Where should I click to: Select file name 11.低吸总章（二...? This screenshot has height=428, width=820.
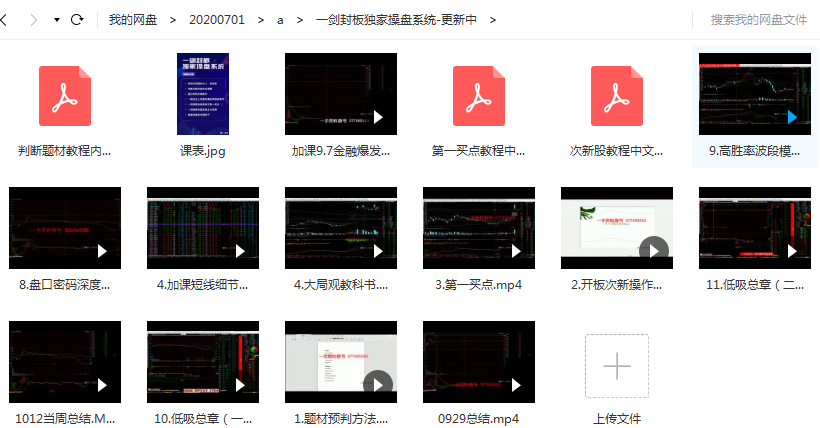point(755,285)
